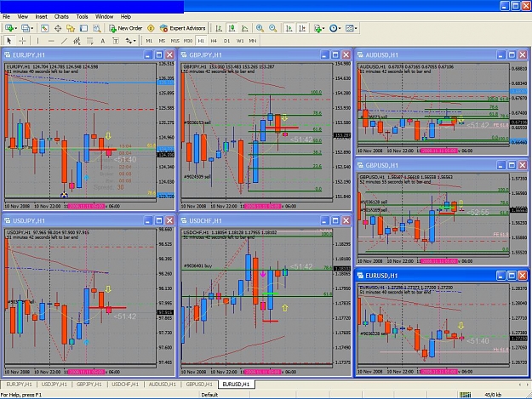Switch to the USDCHF,H1 bottom tab
This screenshot has width=532, height=399.
(125, 385)
